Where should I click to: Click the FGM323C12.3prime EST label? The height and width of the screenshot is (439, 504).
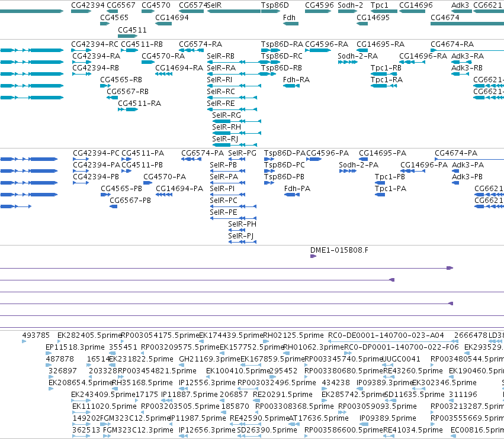[138, 430]
